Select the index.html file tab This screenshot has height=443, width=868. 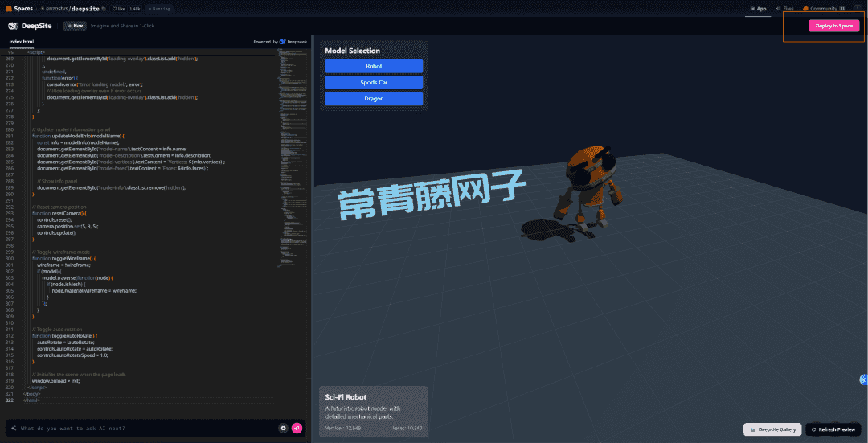tap(22, 41)
